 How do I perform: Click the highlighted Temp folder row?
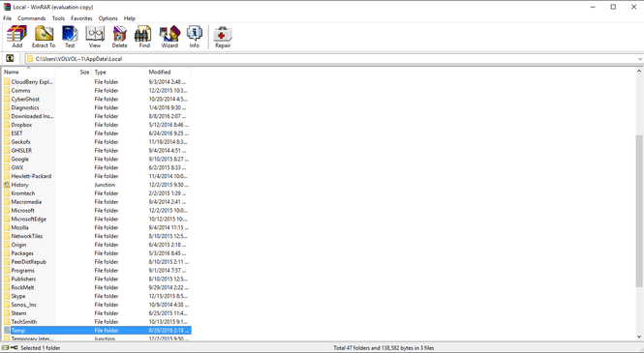coord(97,331)
